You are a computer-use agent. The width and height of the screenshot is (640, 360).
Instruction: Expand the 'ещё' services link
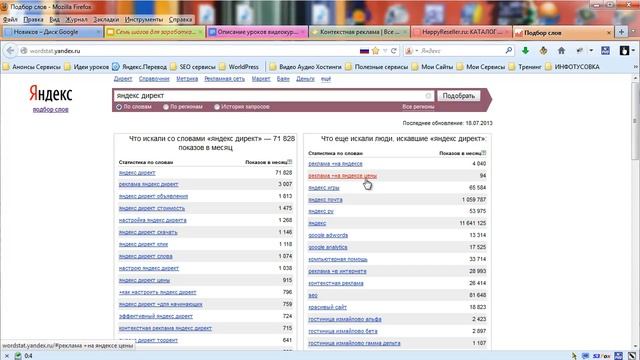pos(326,79)
